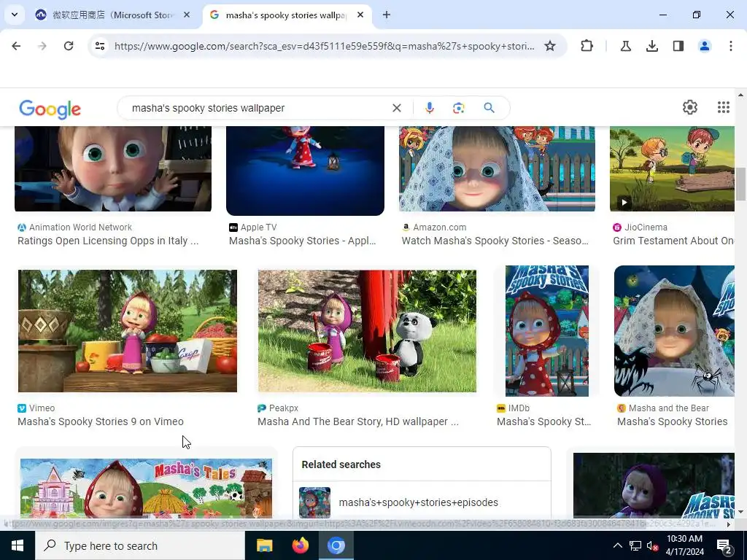The height and width of the screenshot is (560, 747).
Task: Open a new browser tab
Action: click(387, 15)
